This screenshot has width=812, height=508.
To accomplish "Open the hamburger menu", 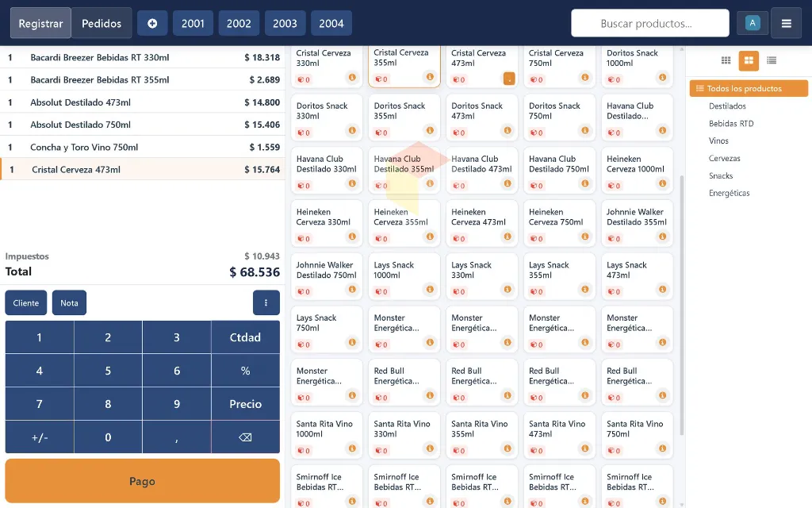I will pos(786,23).
